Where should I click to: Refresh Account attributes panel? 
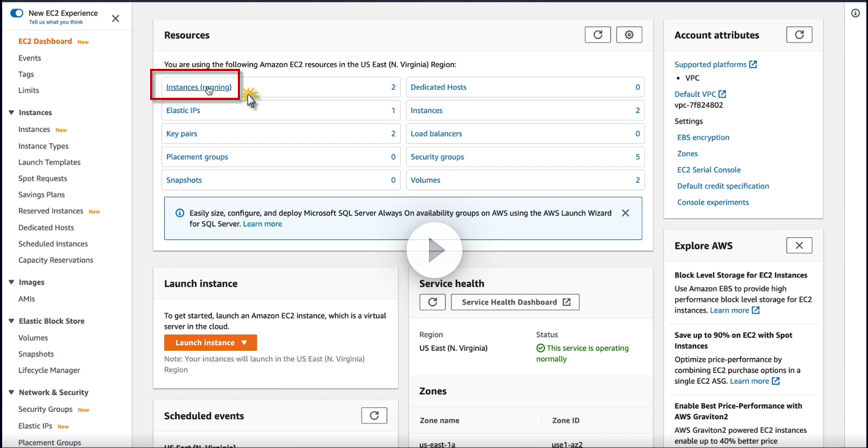coord(799,35)
